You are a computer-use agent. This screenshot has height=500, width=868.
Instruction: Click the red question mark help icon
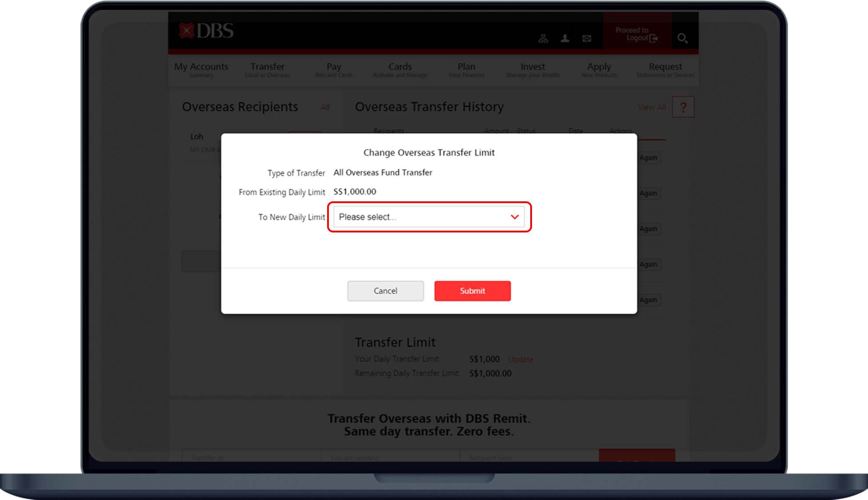[683, 107]
